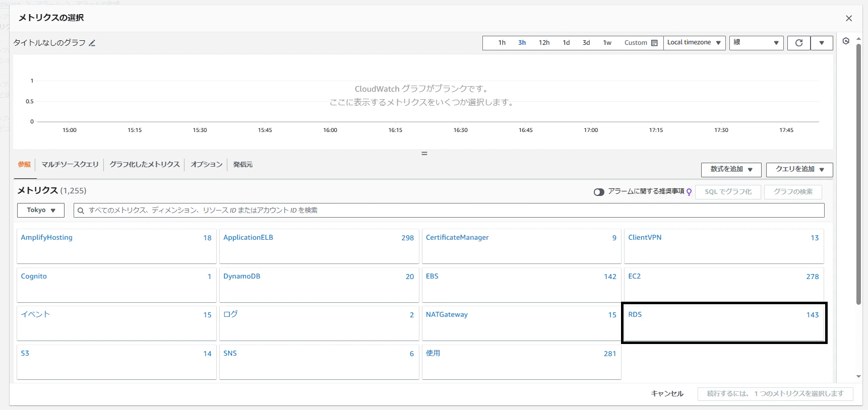The height and width of the screenshot is (410, 868).
Task: Toggle アラームに関する推奨事項 switch
Action: click(599, 192)
